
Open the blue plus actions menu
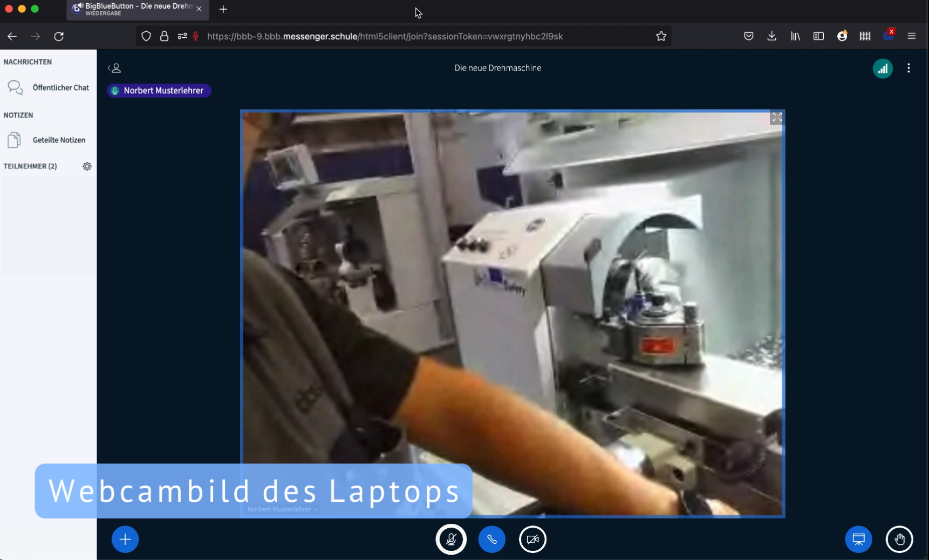(x=125, y=539)
